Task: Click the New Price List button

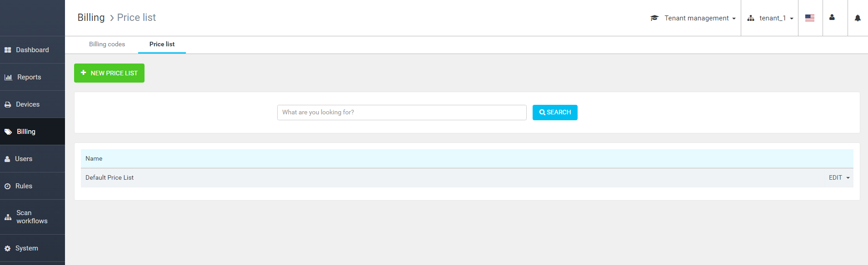Action: coord(109,73)
